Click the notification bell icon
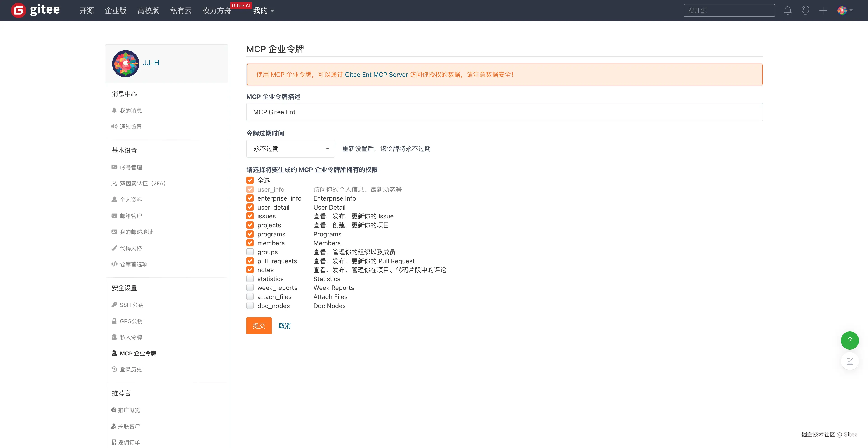868x448 pixels. pos(788,10)
